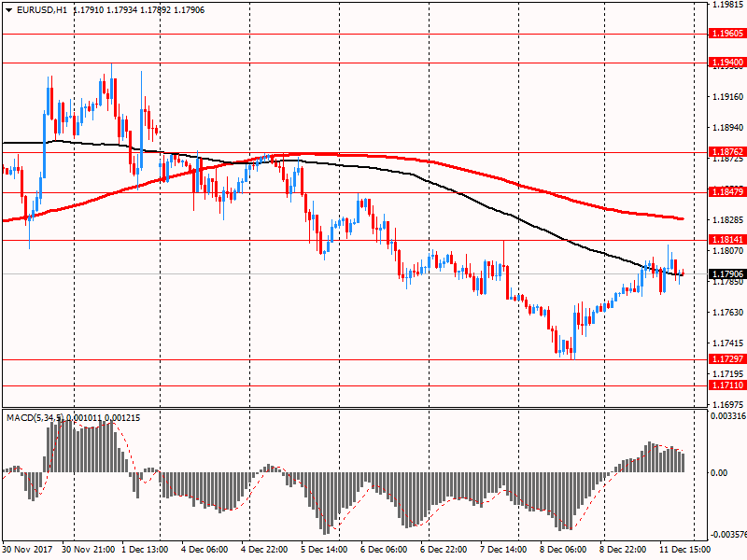Screen dimensions: 747x560
Task: Select the 1.17297 red price level label
Action: point(727,359)
